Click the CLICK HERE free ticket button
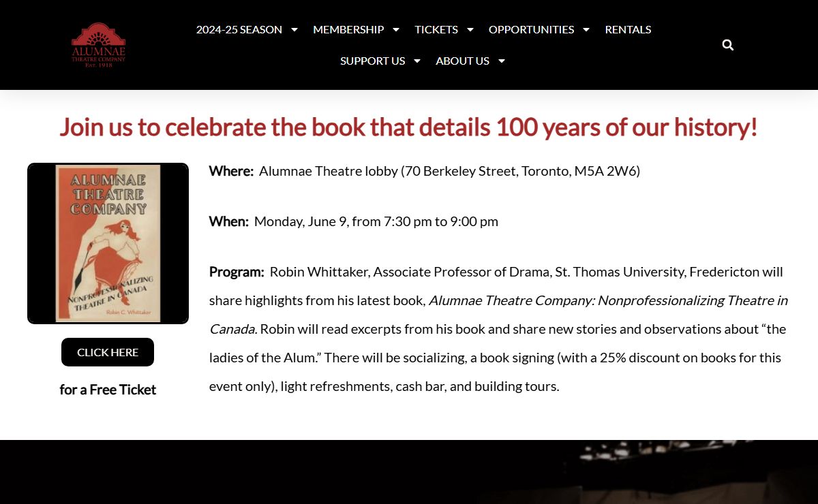The image size is (818, 504). [108, 352]
